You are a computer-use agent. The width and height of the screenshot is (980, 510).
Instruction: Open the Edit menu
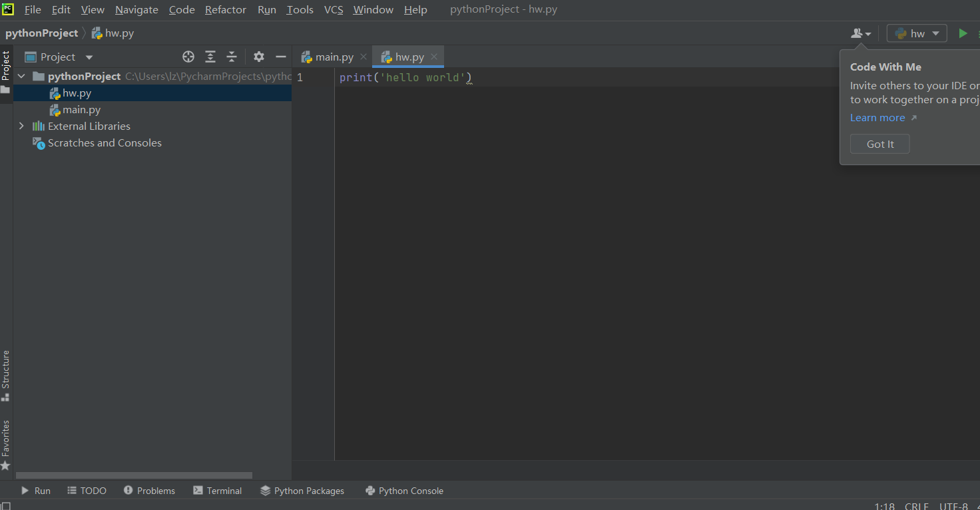pyautogui.click(x=61, y=10)
